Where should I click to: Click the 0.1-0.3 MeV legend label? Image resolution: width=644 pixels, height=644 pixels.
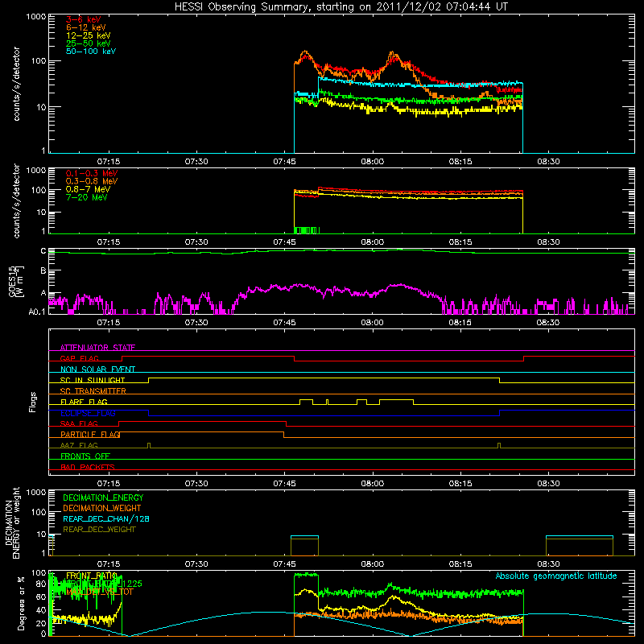click(x=92, y=173)
